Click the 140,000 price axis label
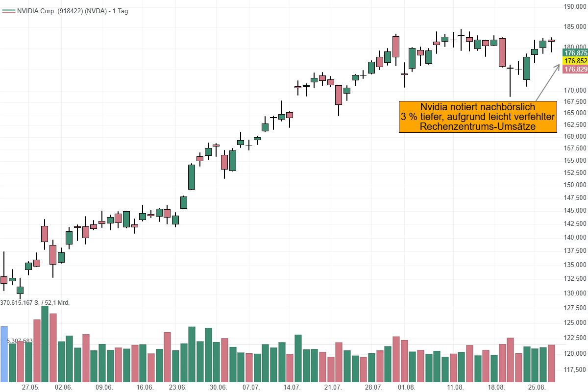 pyautogui.click(x=575, y=237)
